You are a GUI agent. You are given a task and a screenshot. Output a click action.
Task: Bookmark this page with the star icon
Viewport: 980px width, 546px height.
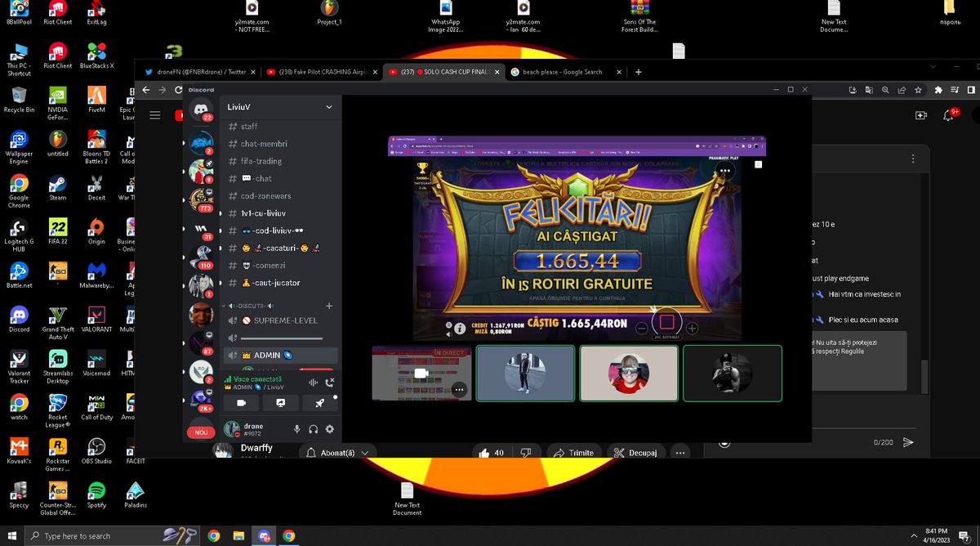(x=919, y=90)
